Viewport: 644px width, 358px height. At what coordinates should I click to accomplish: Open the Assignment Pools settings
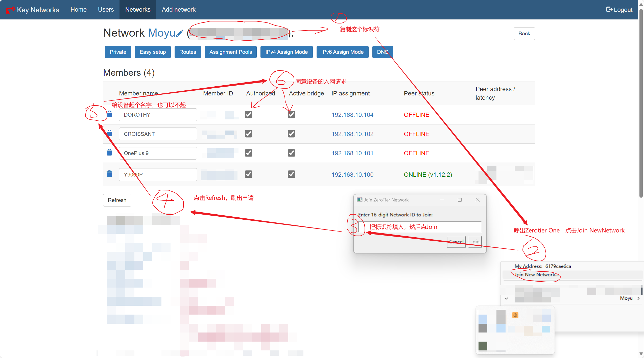click(x=231, y=52)
